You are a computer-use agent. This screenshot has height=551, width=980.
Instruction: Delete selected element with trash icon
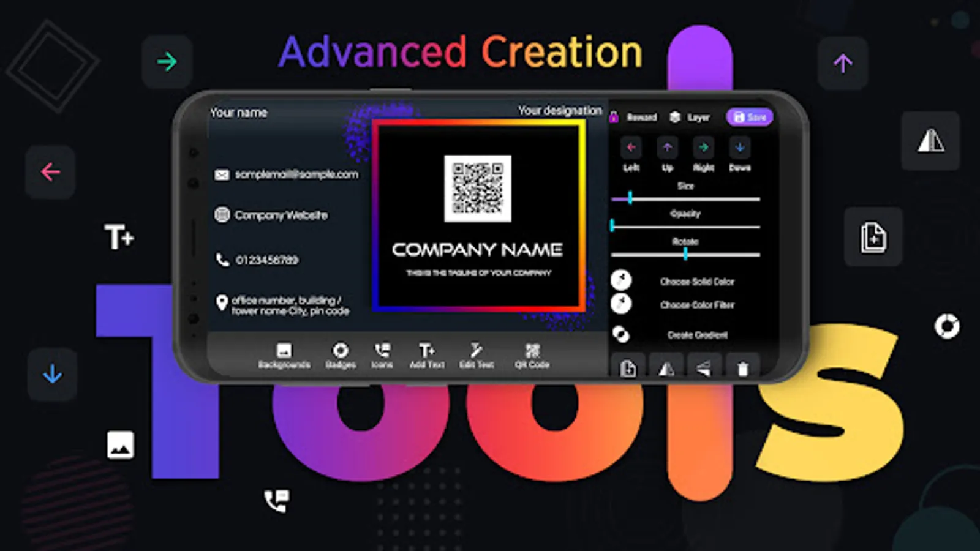pos(742,369)
